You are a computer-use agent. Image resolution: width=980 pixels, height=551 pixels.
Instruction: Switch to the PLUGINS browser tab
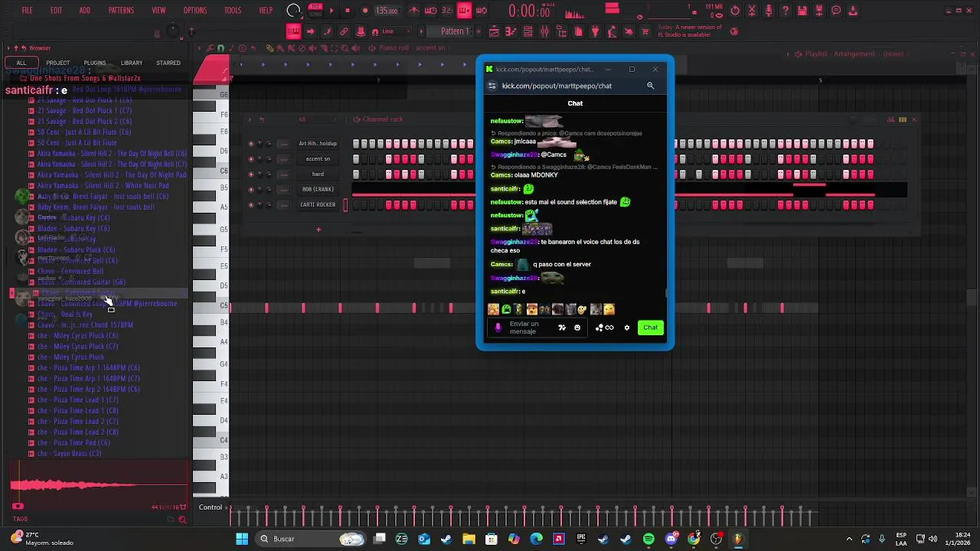(x=95, y=63)
